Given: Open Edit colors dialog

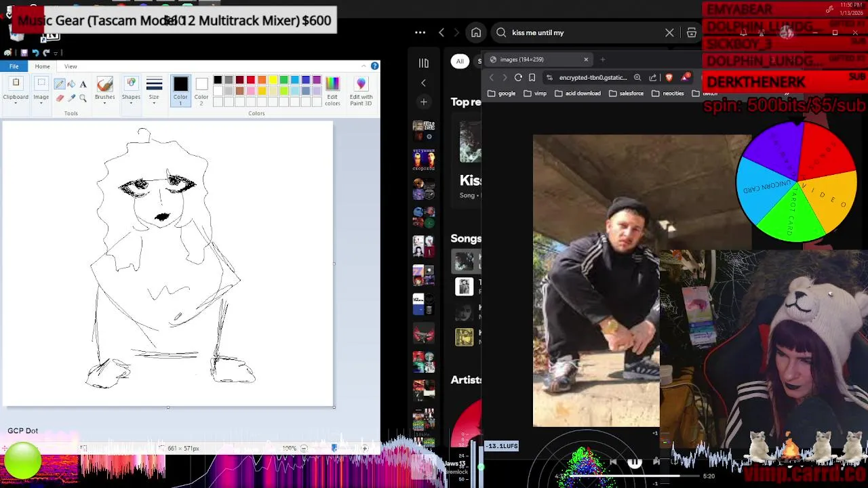Looking at the screenshot, I should [x=332, y=91].
